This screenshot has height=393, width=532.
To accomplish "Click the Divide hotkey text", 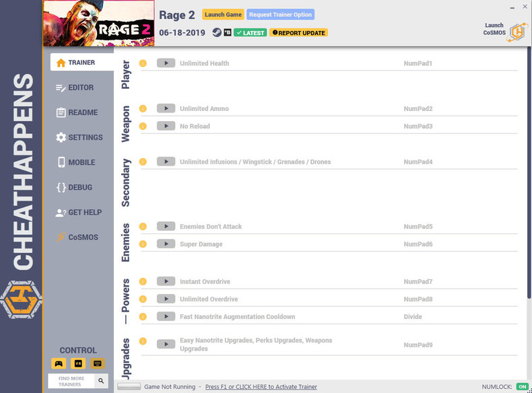I will (413, 317).
